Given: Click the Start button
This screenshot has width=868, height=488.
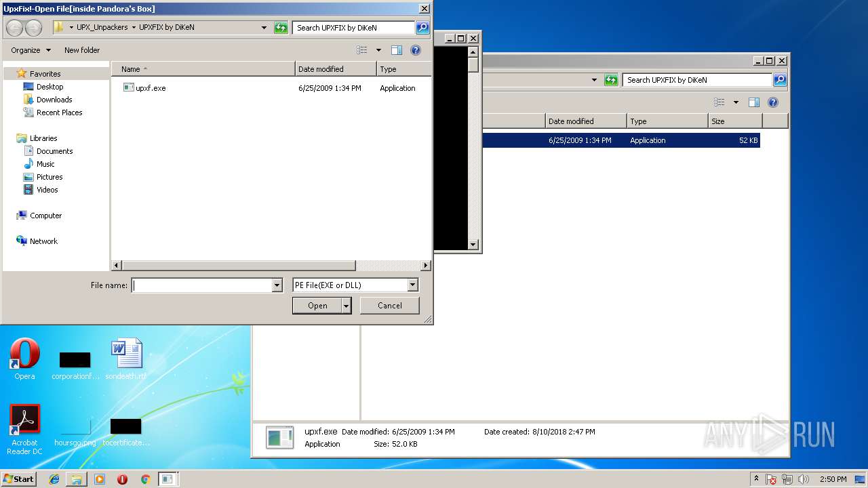Looking at the screenshot, I should [19, 479].
